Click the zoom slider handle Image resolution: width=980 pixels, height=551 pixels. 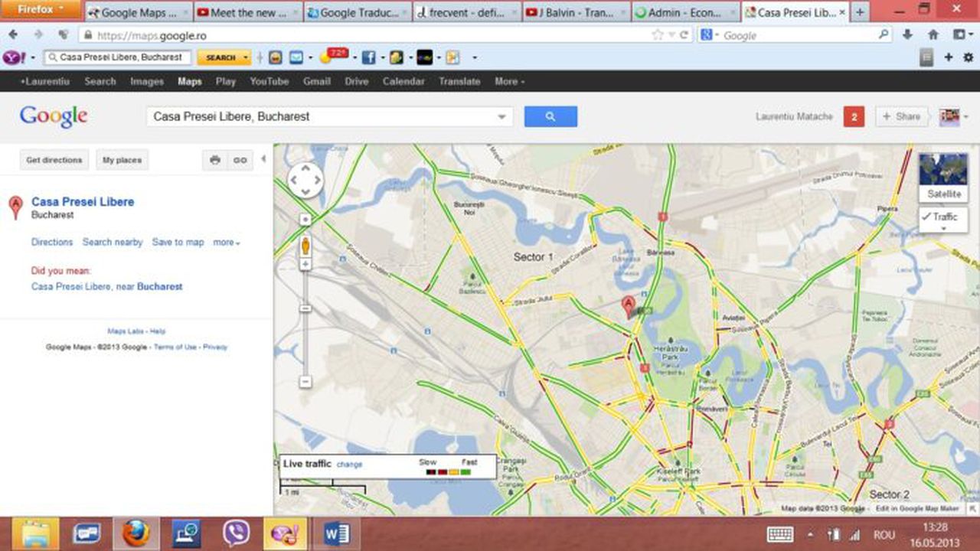point(305,308)
